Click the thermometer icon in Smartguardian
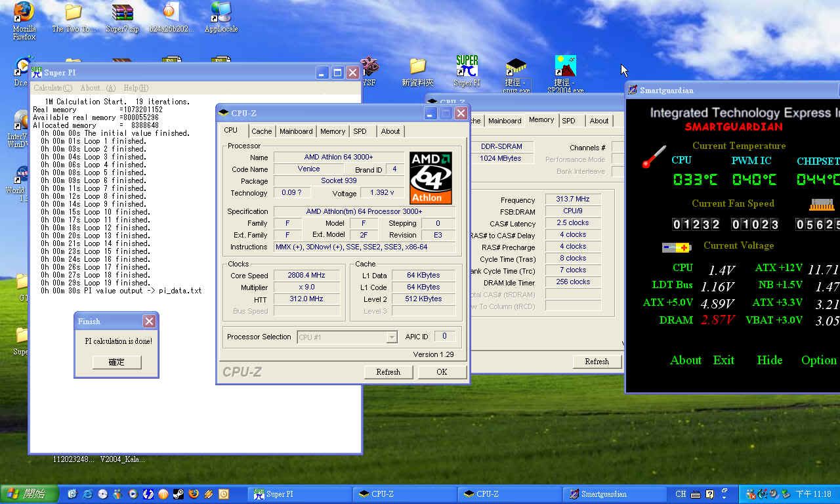Viewport: 840px width, 504px height. (x=654, y=157)
